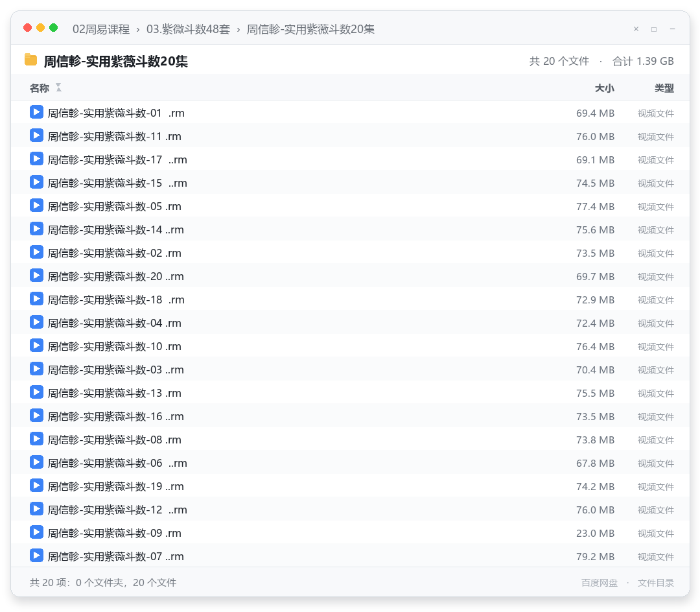This screenshot has height=612, width=700.
Task: Click the video icon for 周信畛-实用紫薇斗数-01
Action: [x=36, y=112]
